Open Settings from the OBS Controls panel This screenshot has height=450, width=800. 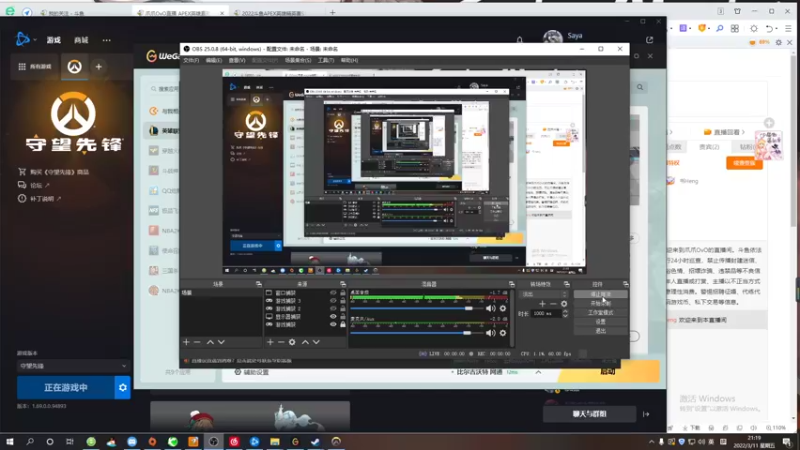tap(600, 322)
